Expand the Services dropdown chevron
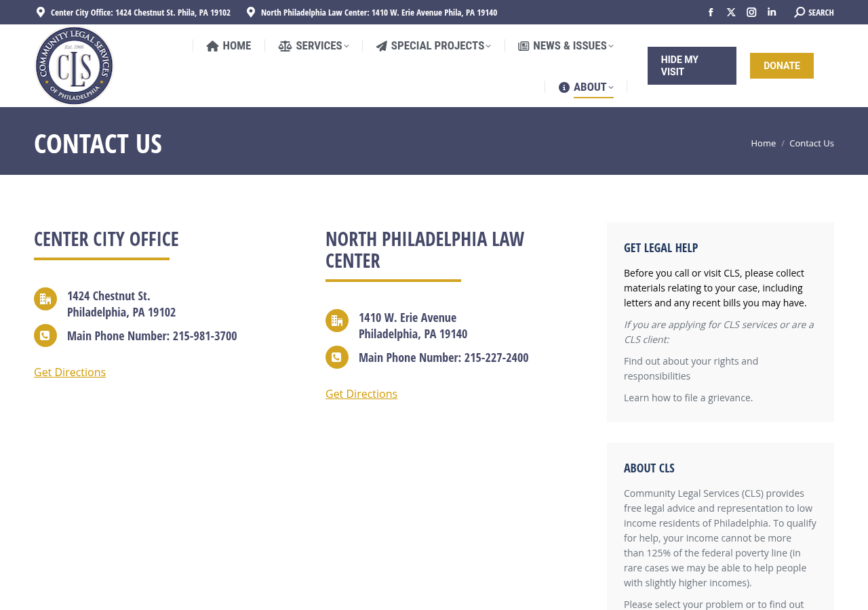This screenshot has height=610, width=868. pyautogui.click(x=347, y=46)
